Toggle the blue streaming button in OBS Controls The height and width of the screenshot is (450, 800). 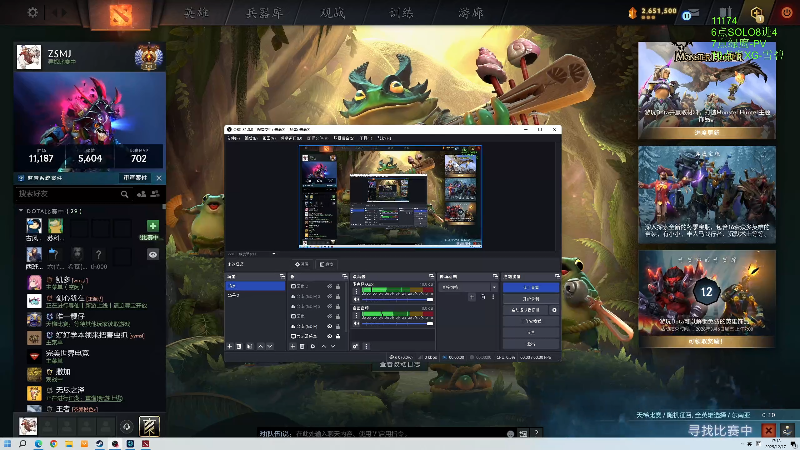(531, 287)
